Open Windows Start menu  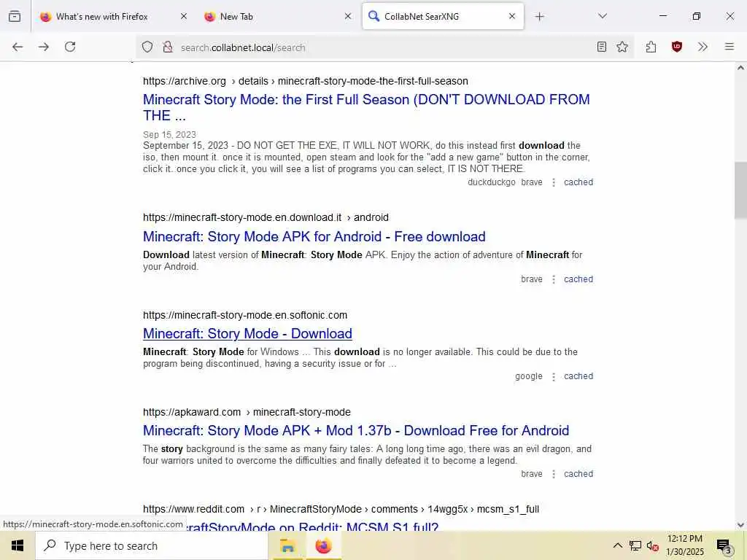(x=18, y=545)
